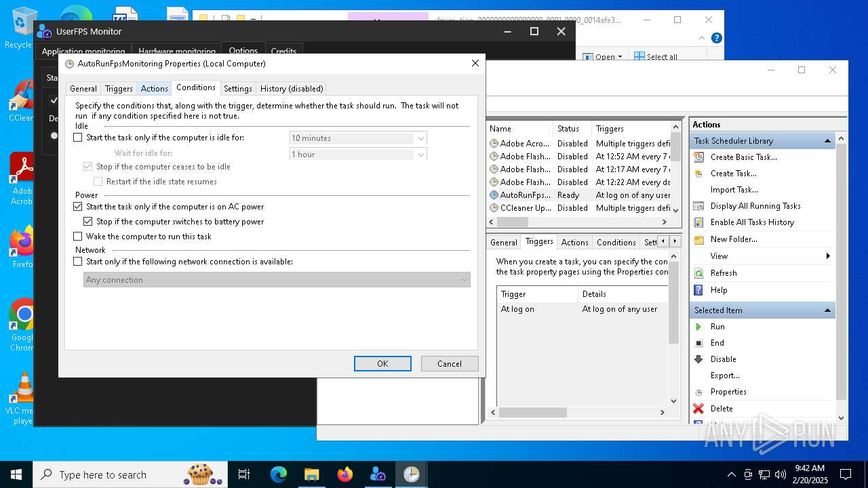Click the Properties icon under Selected Item
The image size is (868, 488).
698,392
